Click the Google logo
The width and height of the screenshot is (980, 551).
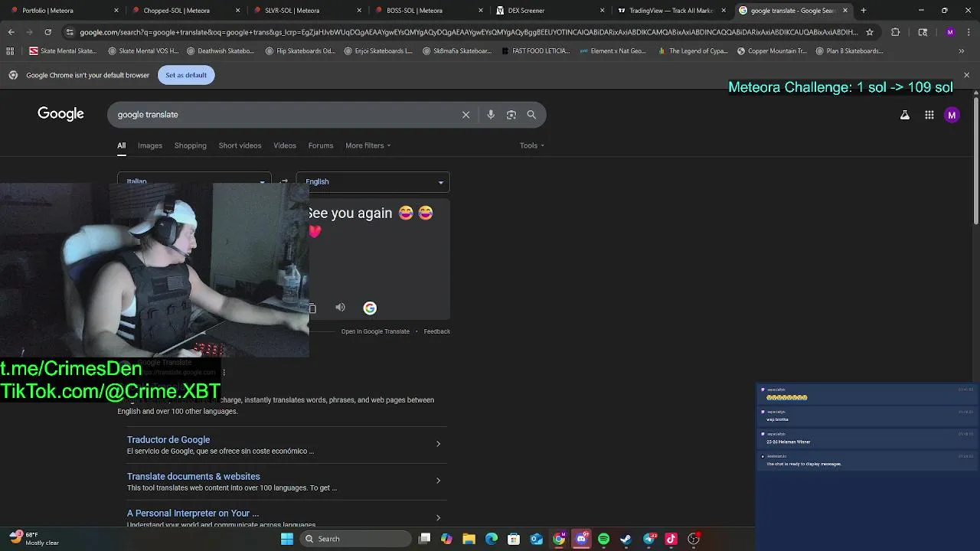(60, 114)
